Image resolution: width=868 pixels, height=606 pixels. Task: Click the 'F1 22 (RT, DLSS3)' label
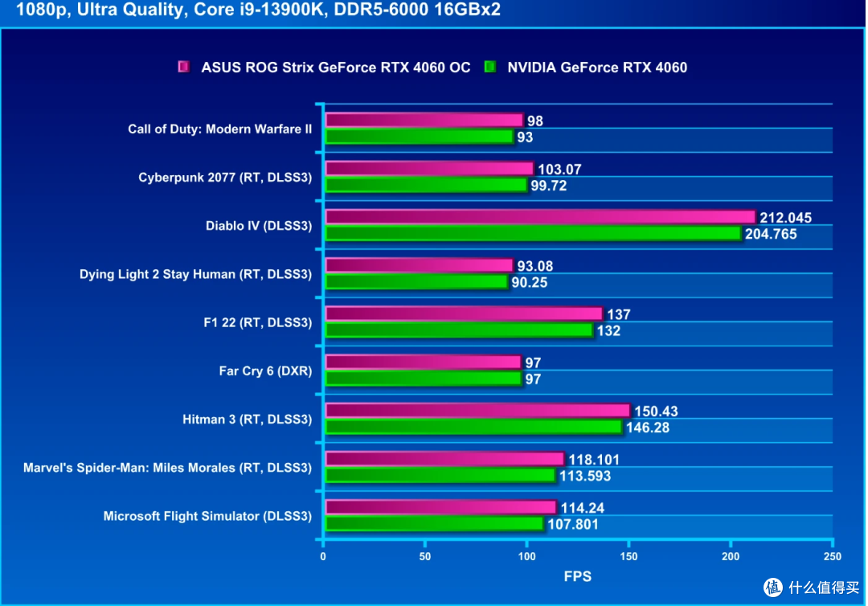258,322
